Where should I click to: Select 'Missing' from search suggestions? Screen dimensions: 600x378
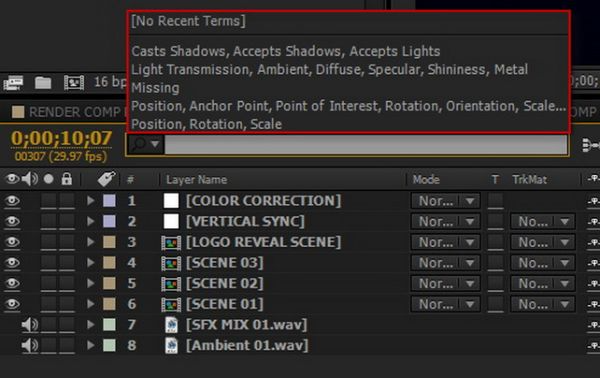[x=155, y=88]
